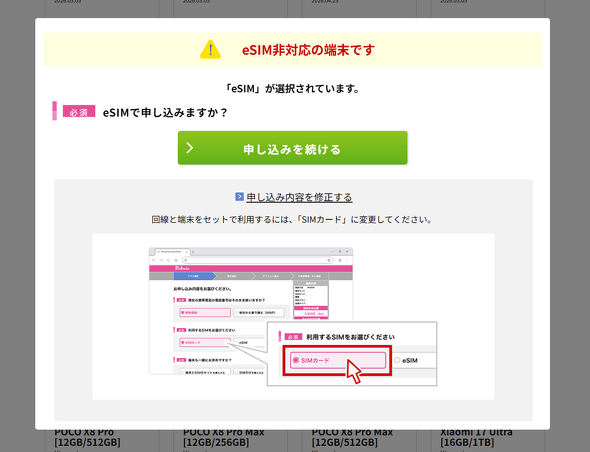Image resolution: width=590 pixels, height=452 pixels.
Task: Select the SIMカード radio option in the callout
Action: (338, 360)
